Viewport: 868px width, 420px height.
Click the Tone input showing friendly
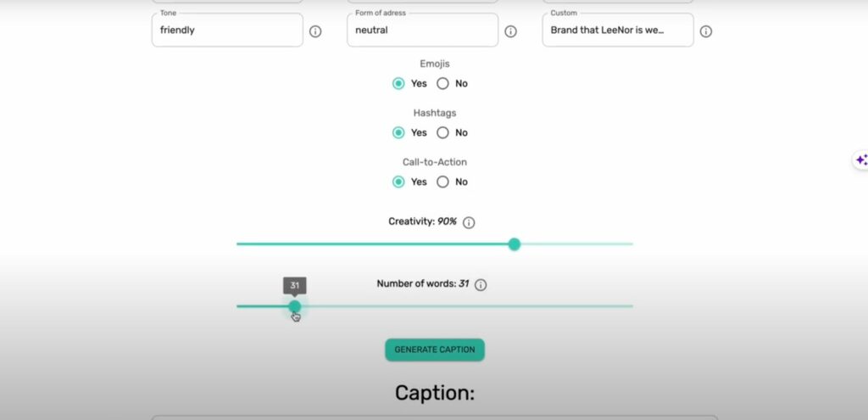[227, 30]
